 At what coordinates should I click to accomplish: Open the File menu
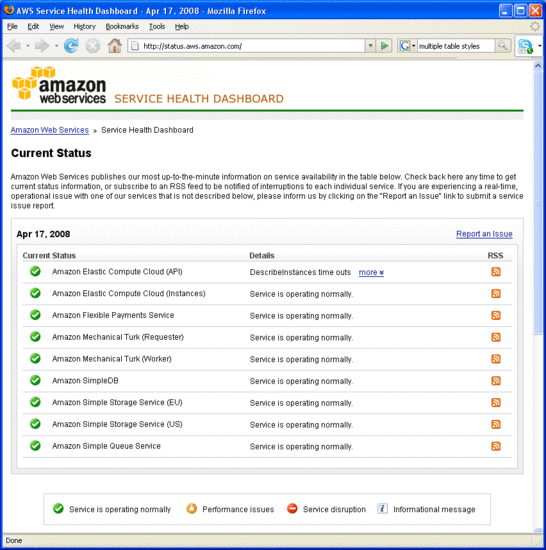pos(12,27)
